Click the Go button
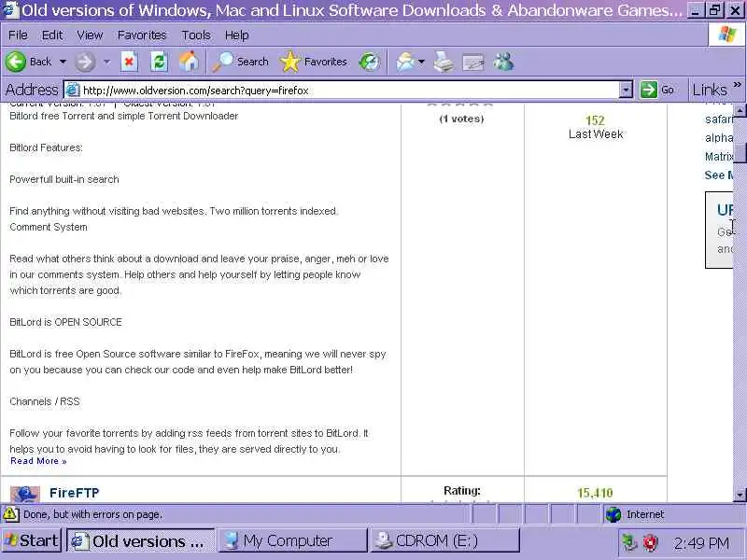Image resolution: width=747 pixels, height=560 pixels. pos(658,90)
